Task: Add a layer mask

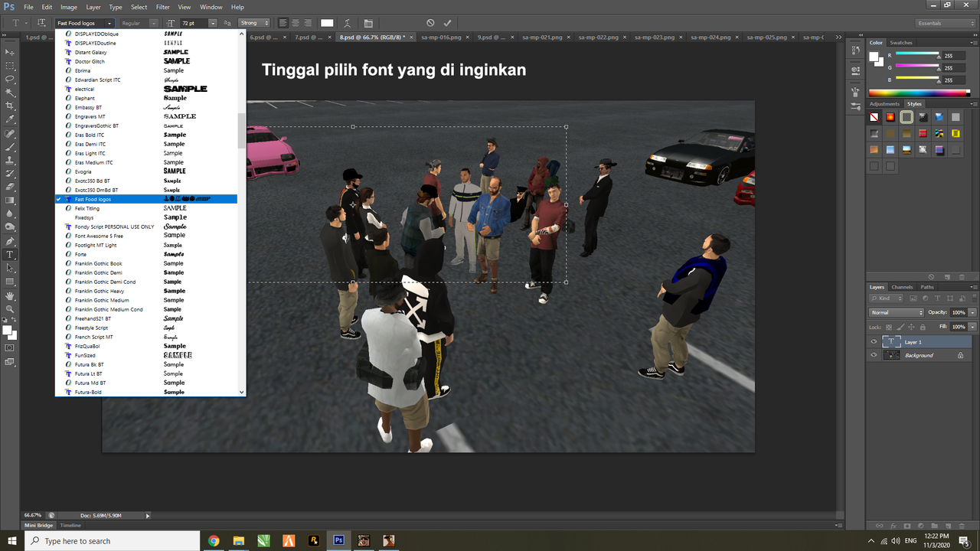Action: (x=906, y=526)
